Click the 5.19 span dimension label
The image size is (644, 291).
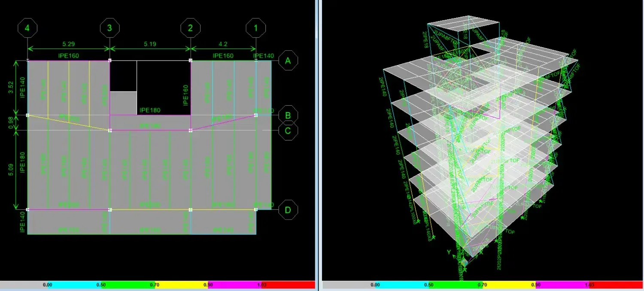coord(150,43)
